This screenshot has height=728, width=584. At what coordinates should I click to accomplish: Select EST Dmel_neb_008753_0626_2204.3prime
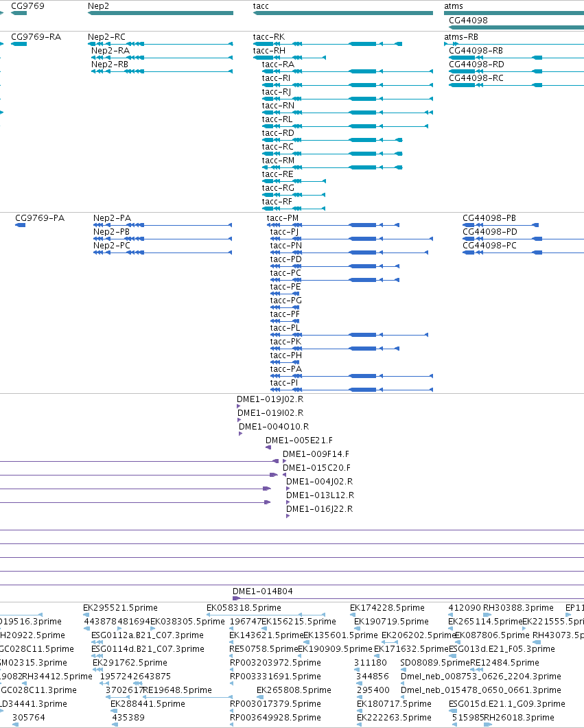point(481,677)
